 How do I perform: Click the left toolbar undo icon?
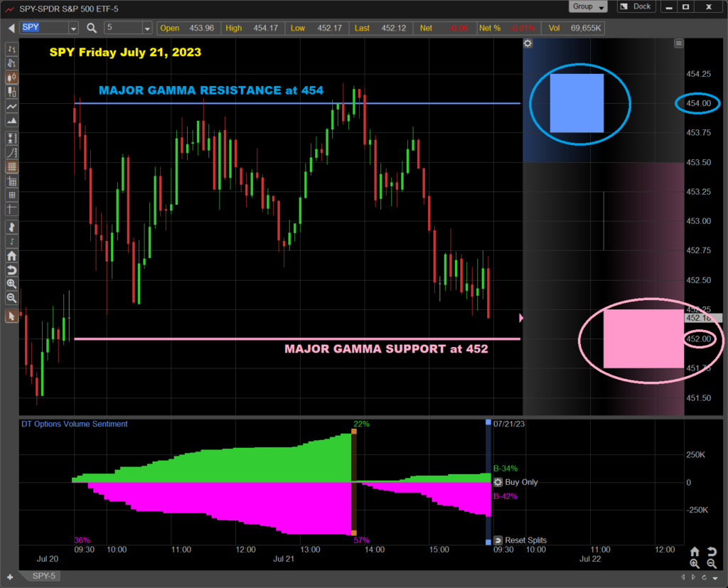[11, 270]
